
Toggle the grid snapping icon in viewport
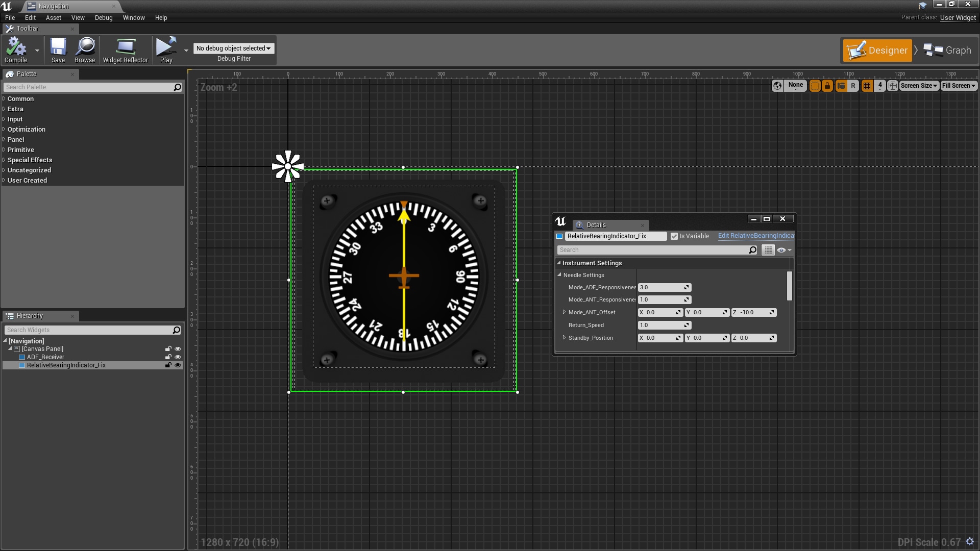[867, 86]
